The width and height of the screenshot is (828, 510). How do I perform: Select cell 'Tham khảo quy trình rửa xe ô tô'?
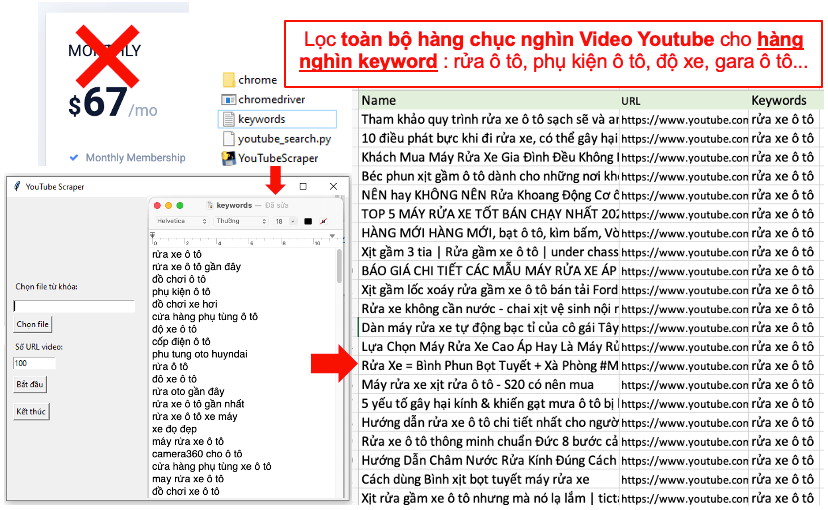pyautogui.click(x=489, y=120)
